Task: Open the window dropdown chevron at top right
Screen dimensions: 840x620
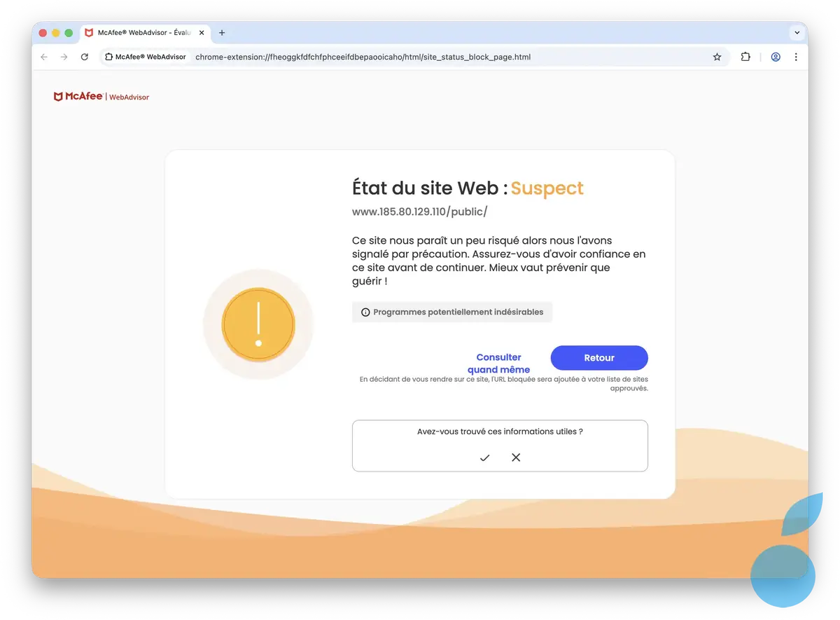Action: point(797,32)
